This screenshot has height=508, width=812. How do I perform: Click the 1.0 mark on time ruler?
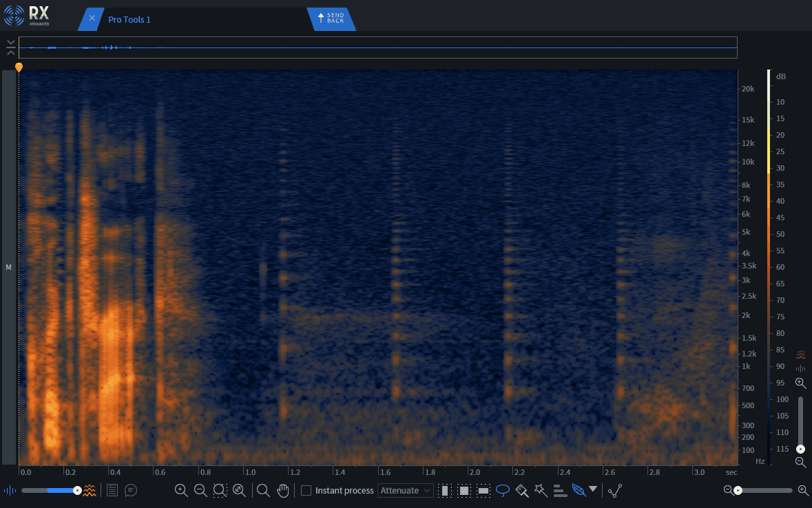pos(250,472)
